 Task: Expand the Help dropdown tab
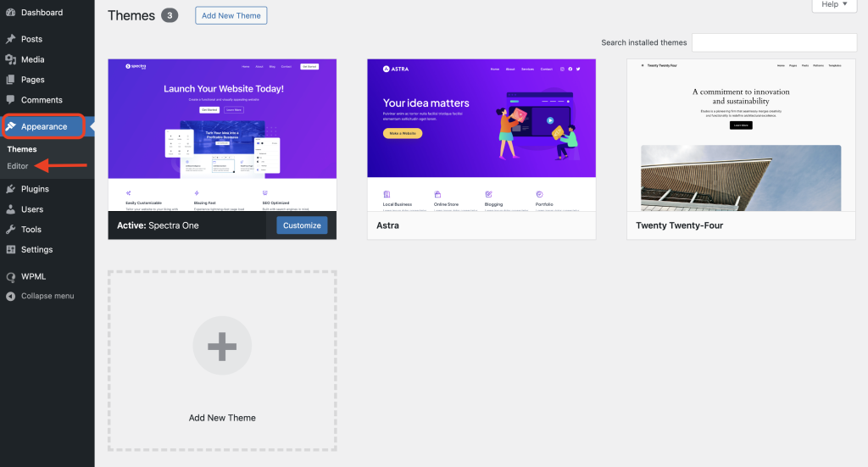[834, 5]
